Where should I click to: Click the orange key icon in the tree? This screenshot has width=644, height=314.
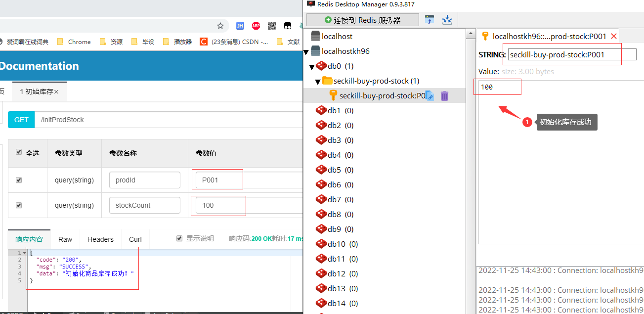(333, 95)
